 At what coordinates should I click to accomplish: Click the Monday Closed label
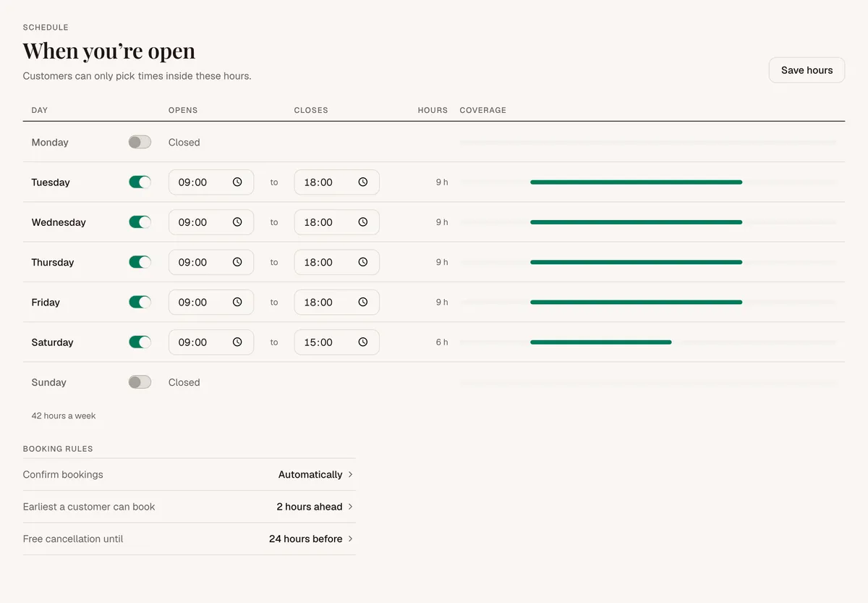click(184, 143)
